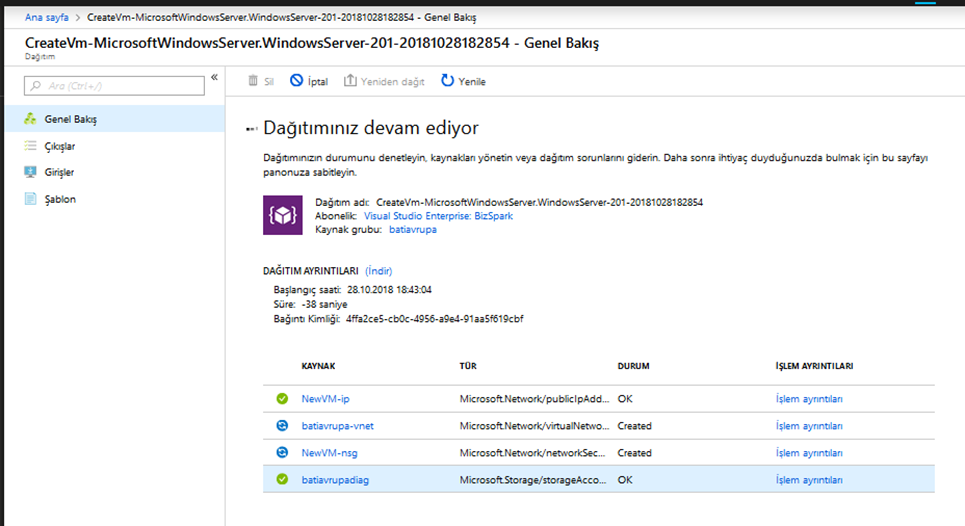The width and height of the screenshot is (965, 526).
Task: Click the search magnifier icon in sidebar
Action: click(36, 86)
